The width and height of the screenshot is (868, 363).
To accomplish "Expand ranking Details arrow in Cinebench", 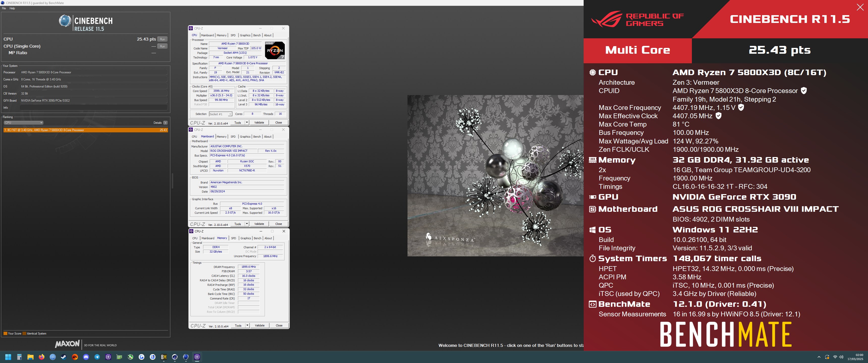I will click(x=166, y=123).
